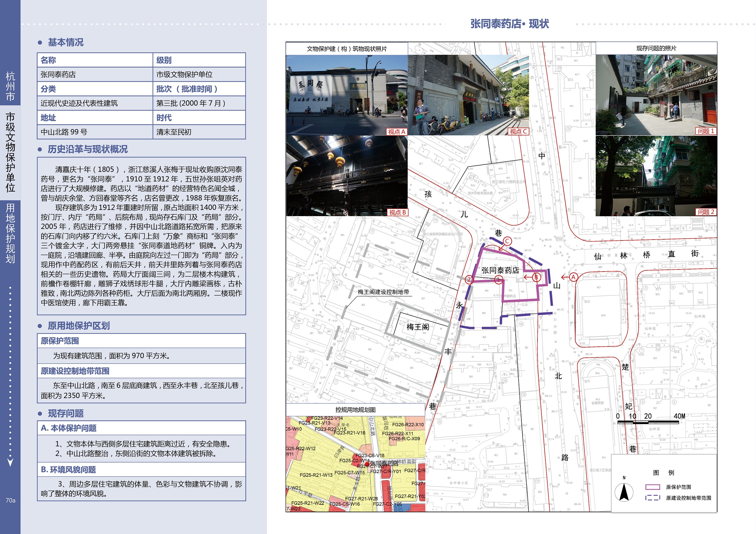This screenshot has height=534, width=756.
Task: Click the 梅王阁建设控制地带 map callout label
Action: 383,292
